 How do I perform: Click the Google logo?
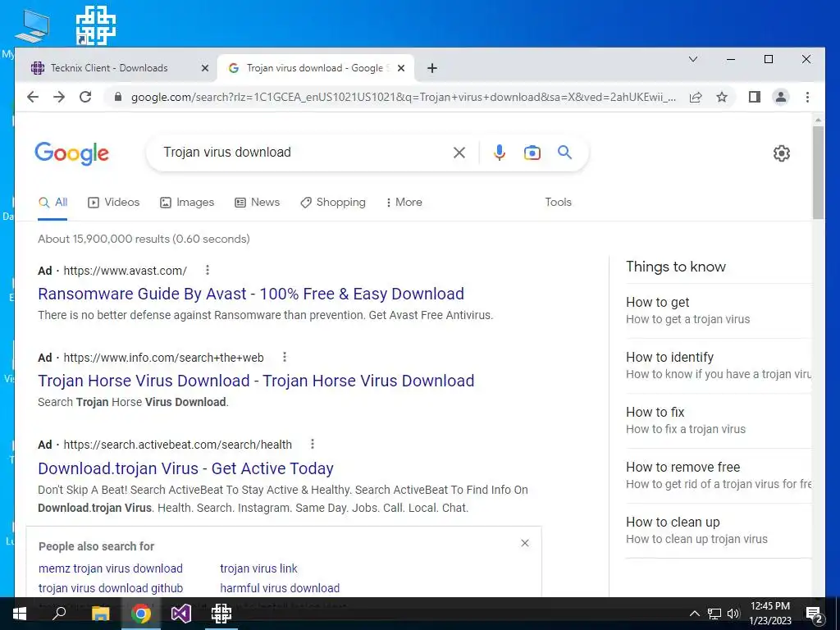[x=72, y=153]
